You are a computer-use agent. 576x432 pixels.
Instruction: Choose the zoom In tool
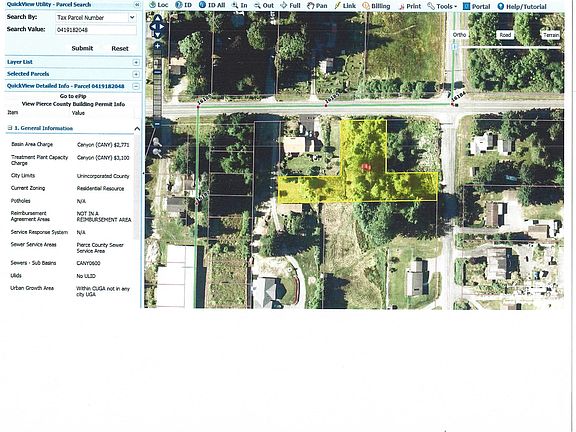click(x=240, y=6)
